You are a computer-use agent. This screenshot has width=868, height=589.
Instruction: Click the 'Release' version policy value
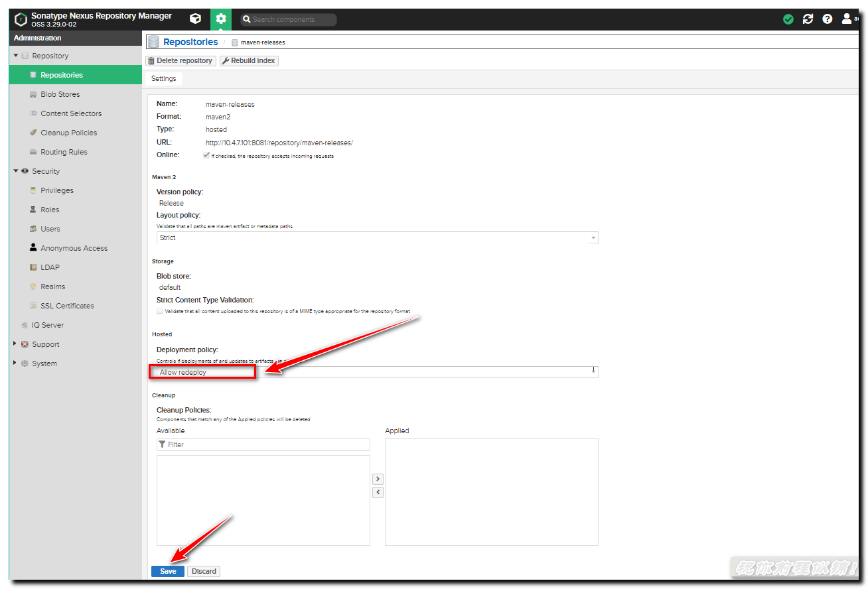171,203
